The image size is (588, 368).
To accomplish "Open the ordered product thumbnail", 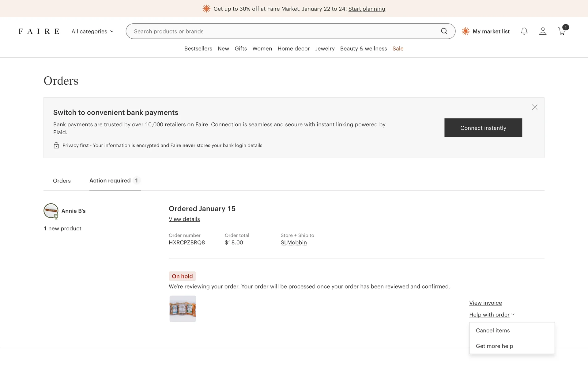I will click(183, 309).
